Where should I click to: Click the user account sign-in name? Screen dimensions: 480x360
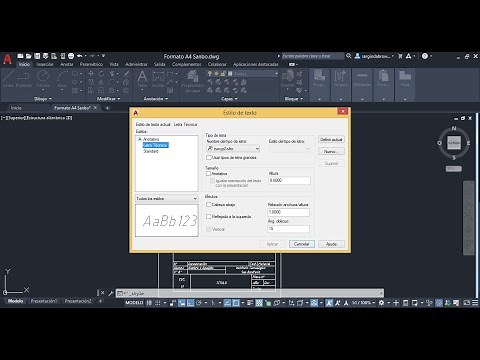click(375, 56)
